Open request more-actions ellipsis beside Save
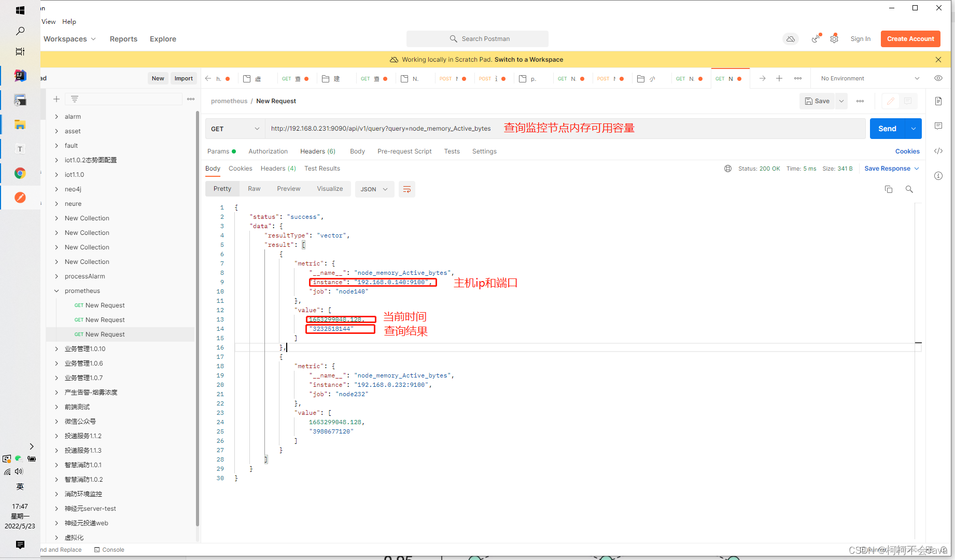Screen dimensions: 955x560 pyautogui.click(x=860, y=101)
